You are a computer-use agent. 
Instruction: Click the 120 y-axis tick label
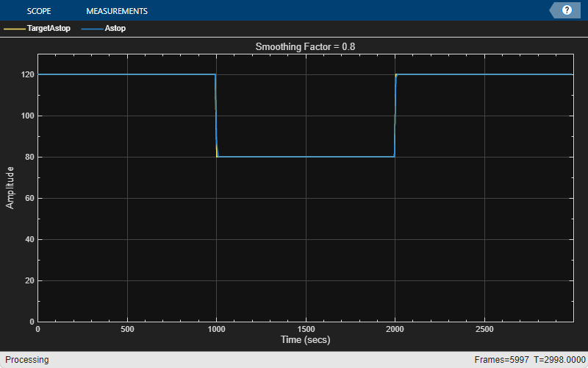[x=27, y=75]
